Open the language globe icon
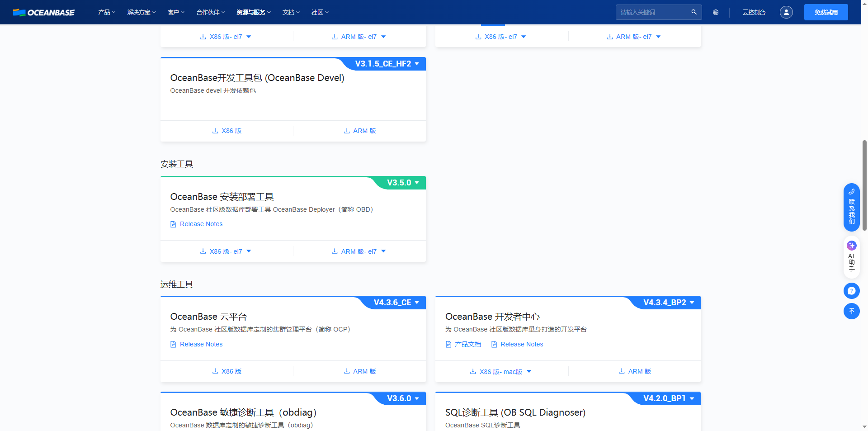This screenshot has height=431, width=868. (716, 12)
